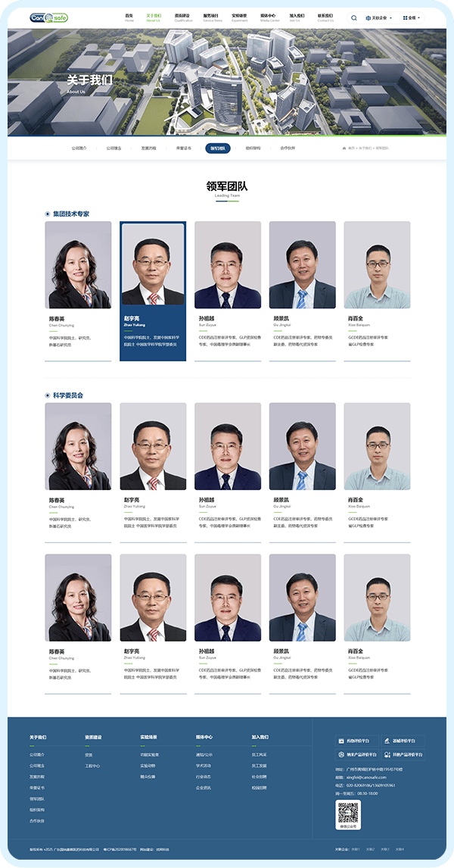Open Zhao Yuliang's highlighted profile card
Screen dimensions: 454x868
coord(153,291)
